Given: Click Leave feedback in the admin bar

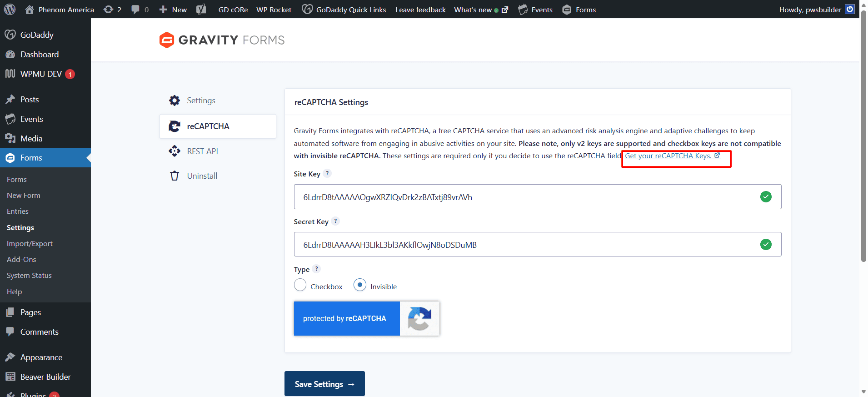Looking at the screenshot, I should (x=420, y=10).
